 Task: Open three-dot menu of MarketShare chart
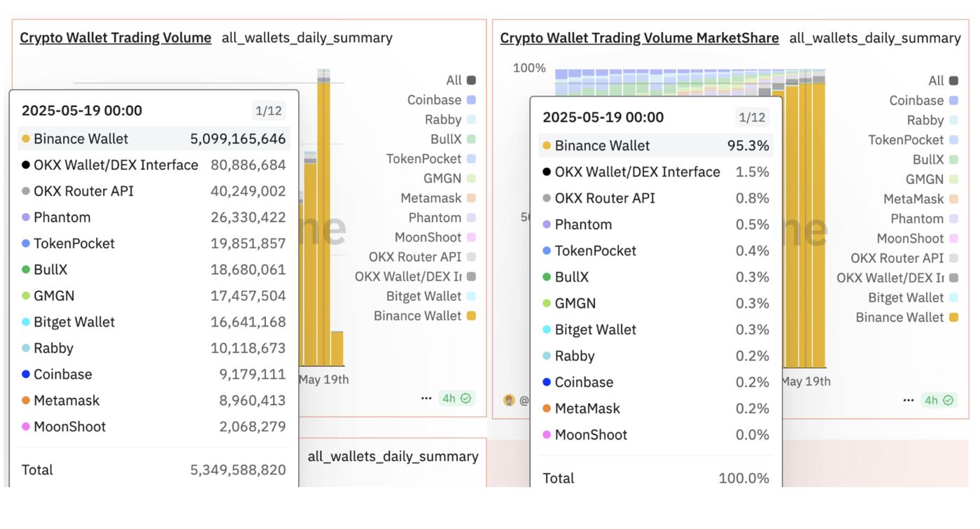pos(909,400)
